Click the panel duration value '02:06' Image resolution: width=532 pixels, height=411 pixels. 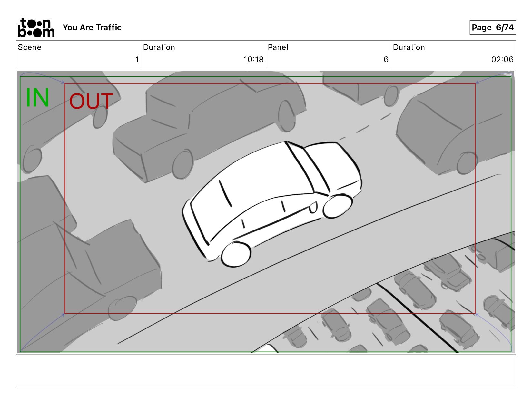point(502,59)
